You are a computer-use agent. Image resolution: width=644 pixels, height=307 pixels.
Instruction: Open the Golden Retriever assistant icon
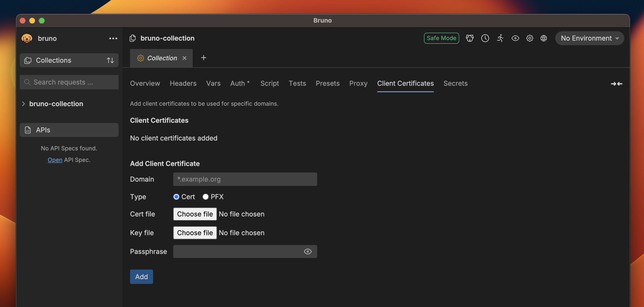click(x=470, y=38)
